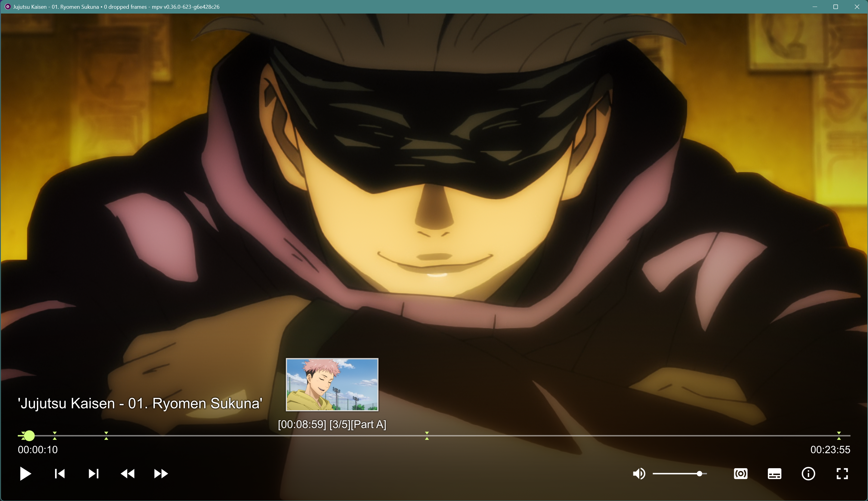Click the last chapter marker near the end
This screenshot has width=868, height=501.
pyautogui.click(x=839, y=436)
